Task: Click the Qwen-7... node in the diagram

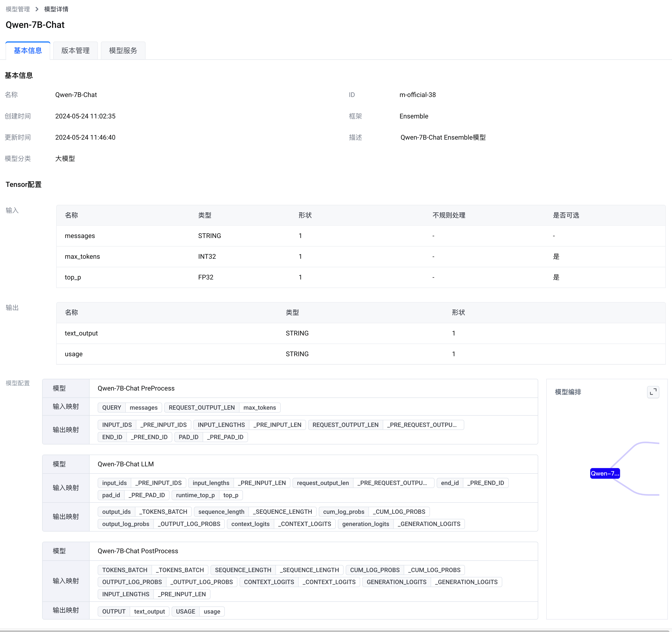Action: pyautogui.click(x=605, y=473)
